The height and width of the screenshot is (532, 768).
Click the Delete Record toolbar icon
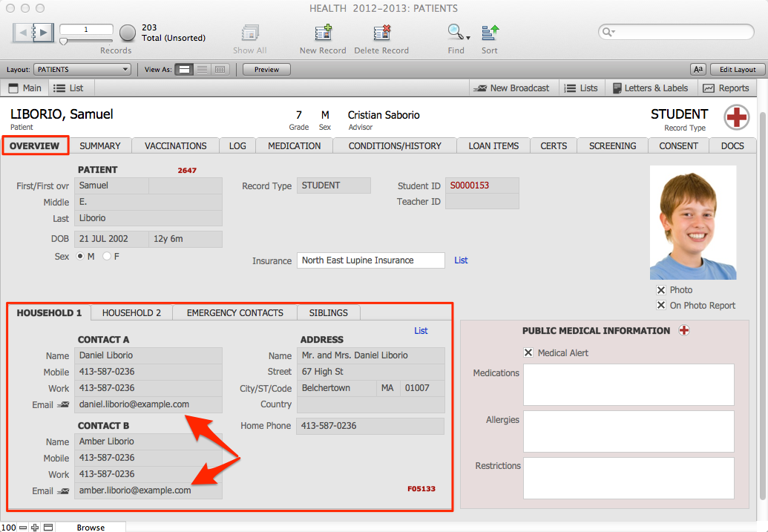coord(381,33)
